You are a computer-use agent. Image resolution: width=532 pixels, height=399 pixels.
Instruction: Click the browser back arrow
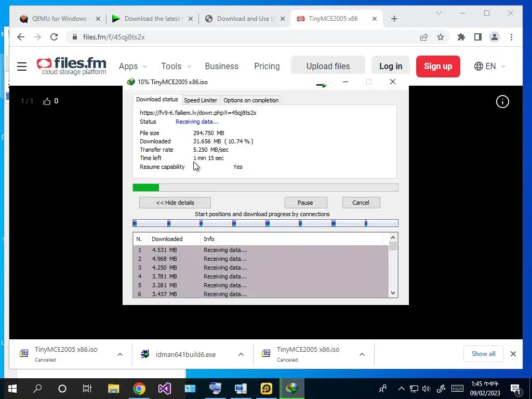pyautogui.click(x=21, y=37)
